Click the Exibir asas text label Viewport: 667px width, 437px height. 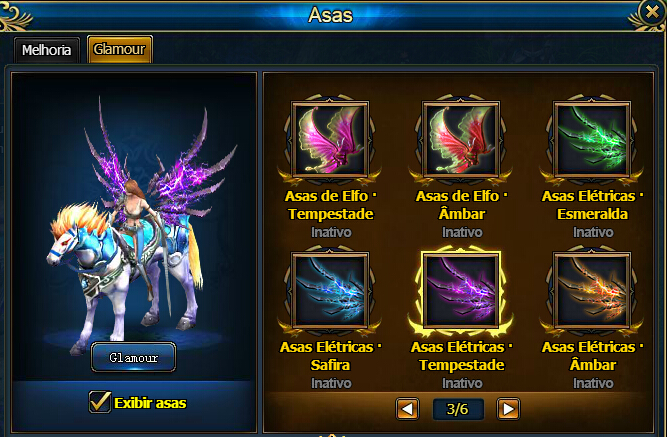(150, 403)
